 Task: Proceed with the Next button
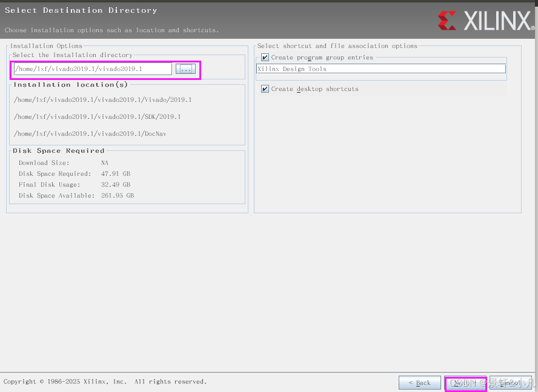(466, 383)
